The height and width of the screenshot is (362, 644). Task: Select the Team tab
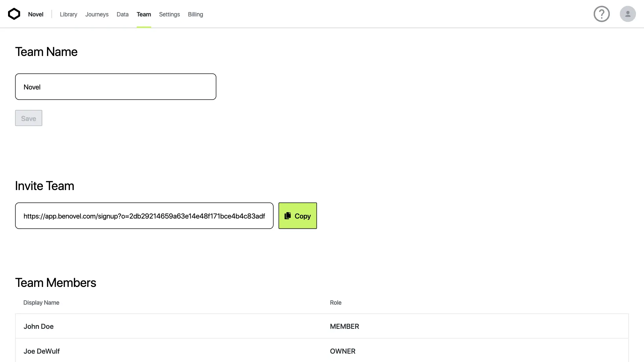pos(144,14)
